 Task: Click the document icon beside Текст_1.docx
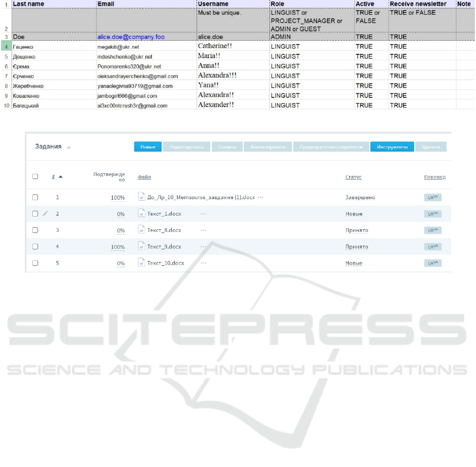coord(142,213)
